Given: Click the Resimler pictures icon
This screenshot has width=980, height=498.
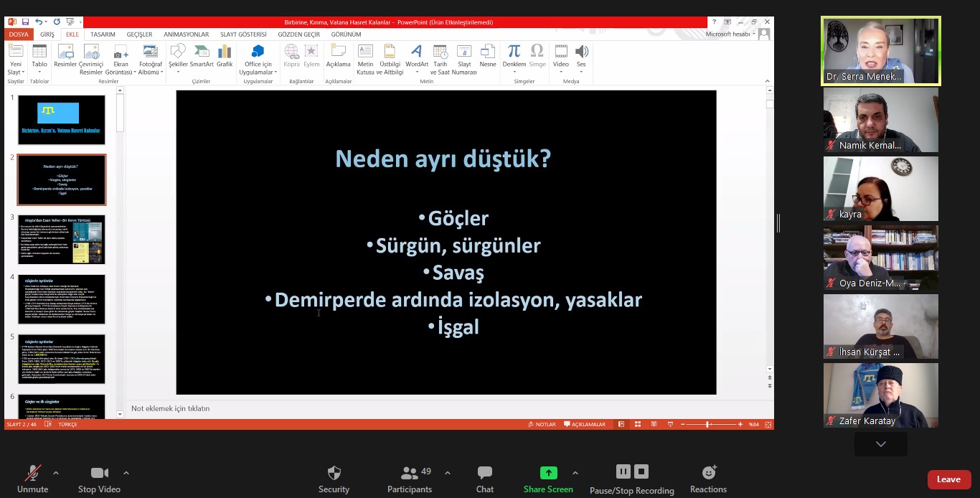Looking at the screenshot, I should click(x=65, y=56).
